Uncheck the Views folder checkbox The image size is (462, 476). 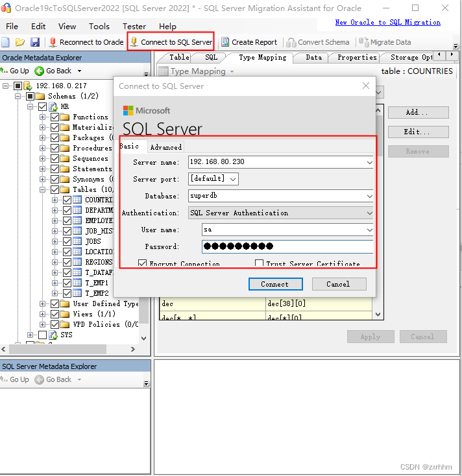pyautogui.click(x=55, y=314)
